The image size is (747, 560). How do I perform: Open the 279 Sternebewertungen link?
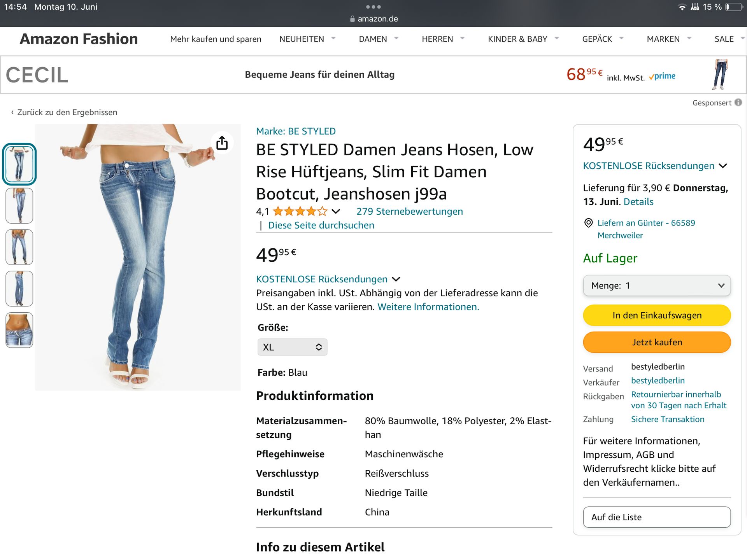coord(409,212)
